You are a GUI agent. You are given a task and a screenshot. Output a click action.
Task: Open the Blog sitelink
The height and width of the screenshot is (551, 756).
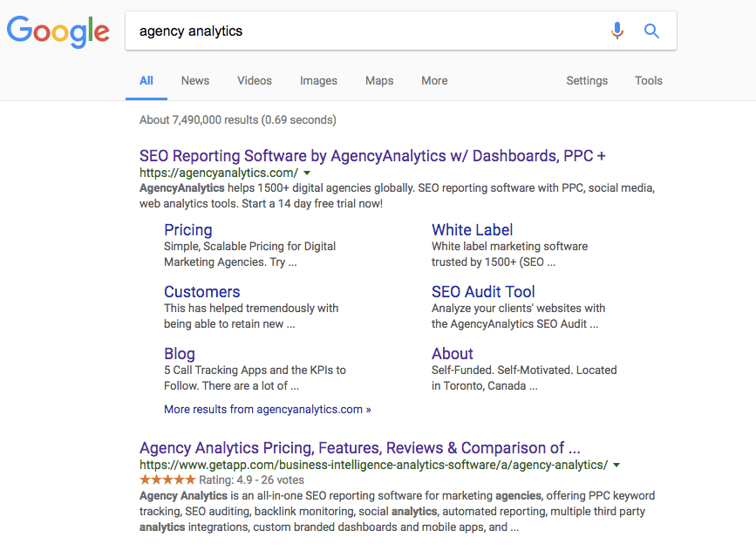(180, 353)
